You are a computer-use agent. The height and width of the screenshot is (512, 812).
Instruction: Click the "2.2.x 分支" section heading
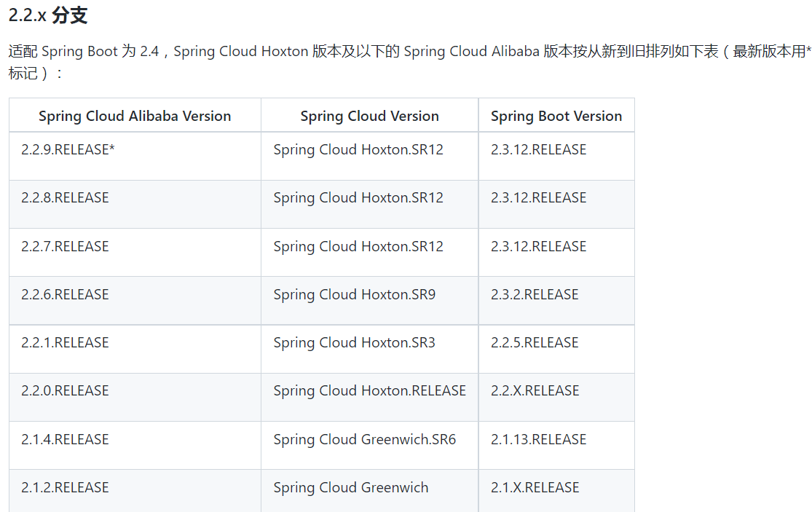pyautogui.click(x=48, y=15)
